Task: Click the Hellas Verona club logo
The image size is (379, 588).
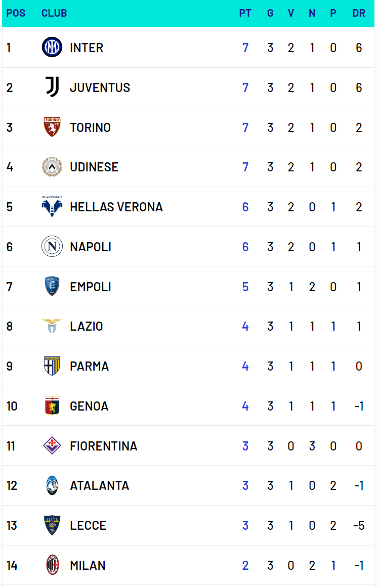Action: click(x=52, y=207)
